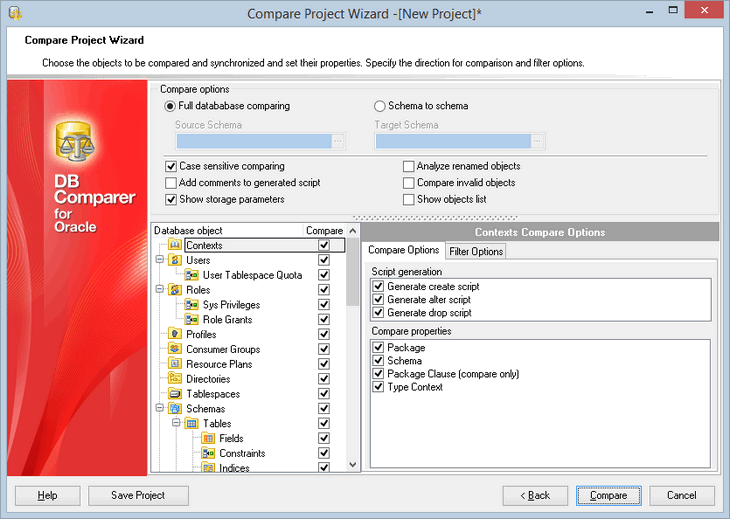The width and height of the screenshot is (730, 519).
Task: Click the Source Schema input field
Action: (x=254, y=141)
